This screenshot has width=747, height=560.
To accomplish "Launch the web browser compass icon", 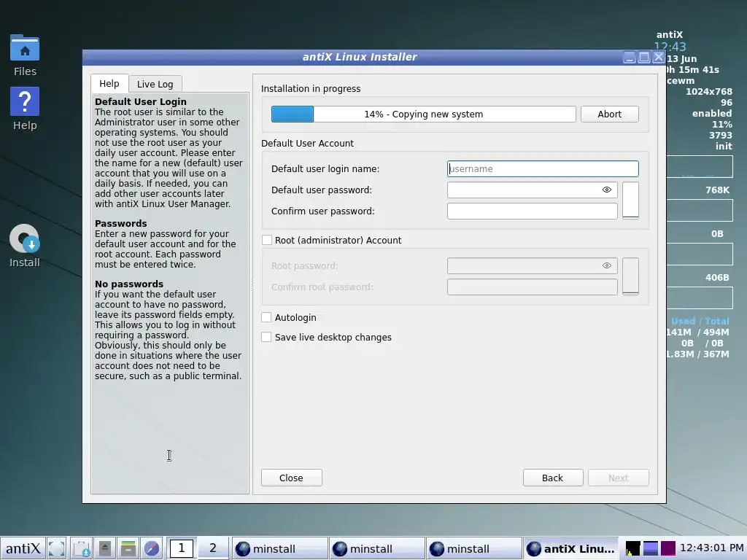I will (152, 548).
